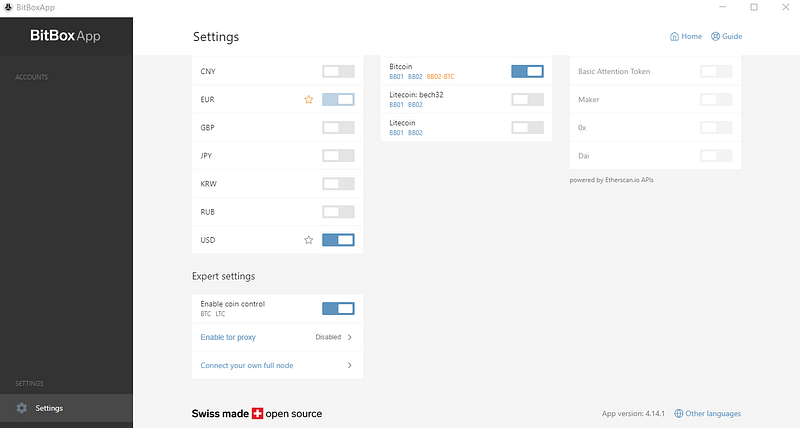Image resolution: width=800 pixels, height=428 pixels.
Task: Open the Accounts sidebar section
Action: coord(32,77)
